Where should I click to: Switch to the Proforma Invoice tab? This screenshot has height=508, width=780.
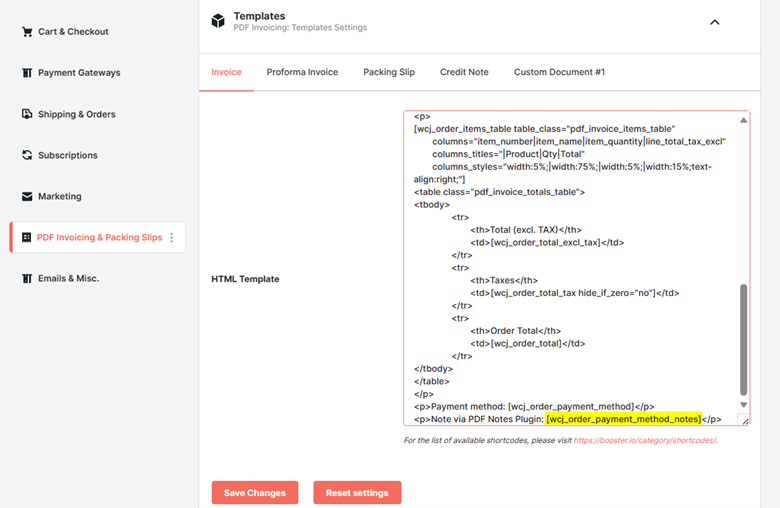point(302,72)
